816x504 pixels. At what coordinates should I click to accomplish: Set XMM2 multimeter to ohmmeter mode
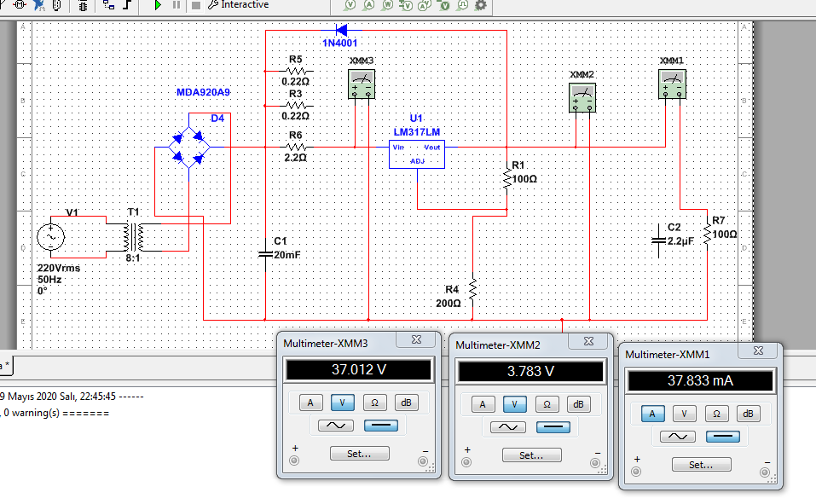coord(547,405)
